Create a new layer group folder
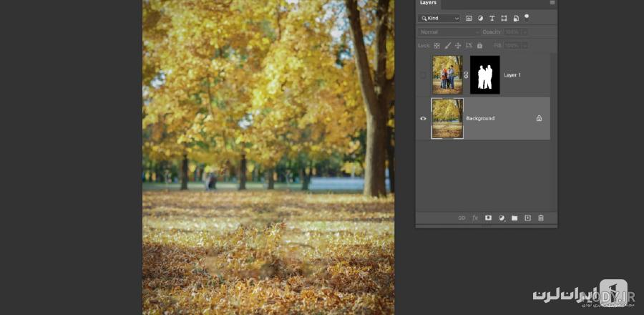 [514, 218]
